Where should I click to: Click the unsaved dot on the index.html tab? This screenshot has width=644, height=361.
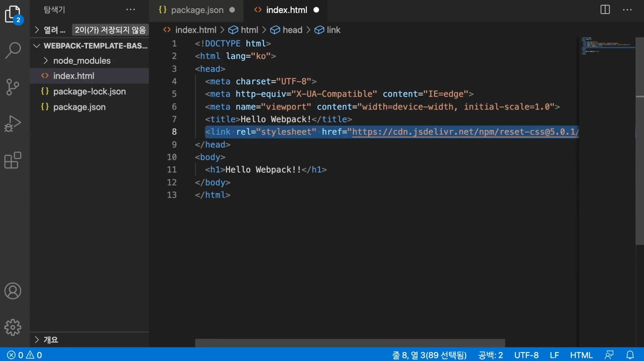316,10
